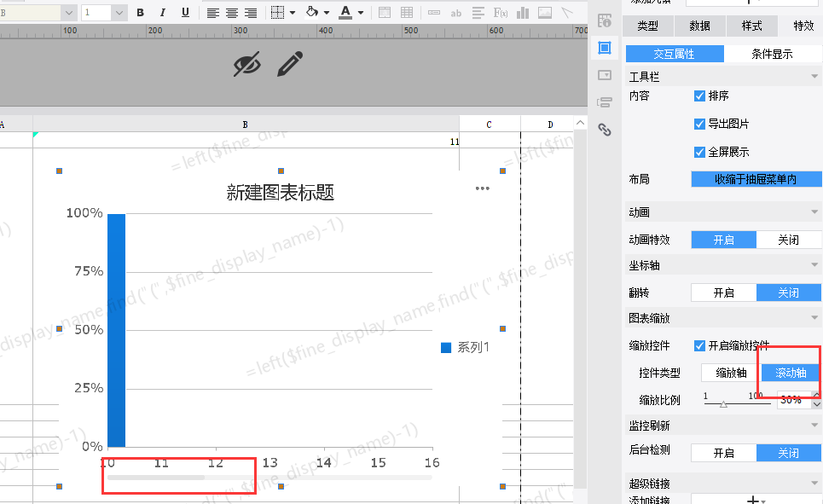Screen dimensions: 823x504
Task: Select the cell element side panel icon
Action: (x=605, y=48)
